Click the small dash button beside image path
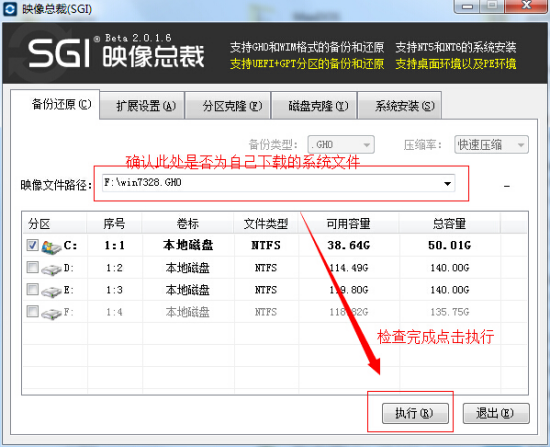 point(507,186)
